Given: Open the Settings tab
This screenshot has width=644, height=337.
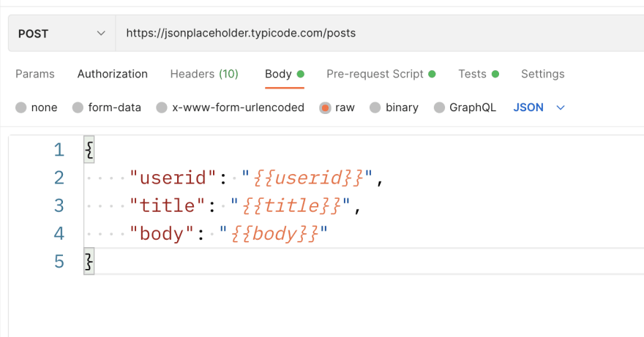Looking at the screenshot, I should (x=542, y=74).
